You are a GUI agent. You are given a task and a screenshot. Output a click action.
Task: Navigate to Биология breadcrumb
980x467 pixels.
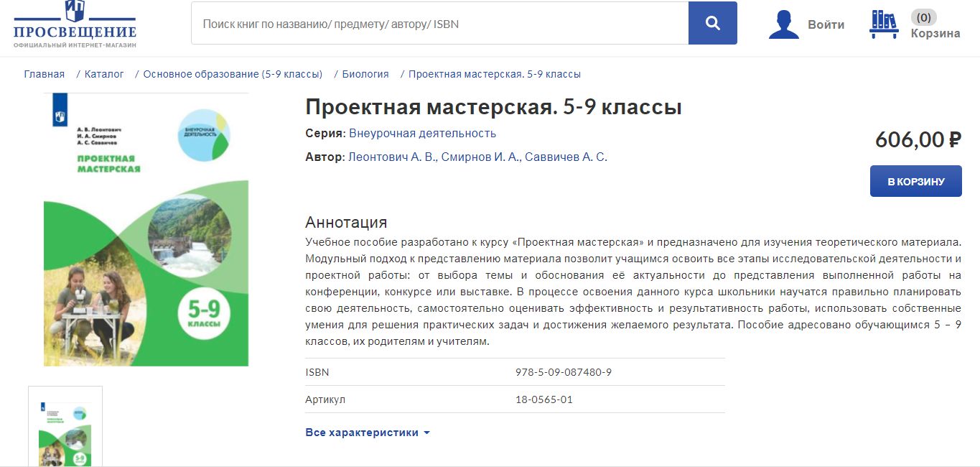(x=365, y=74)
